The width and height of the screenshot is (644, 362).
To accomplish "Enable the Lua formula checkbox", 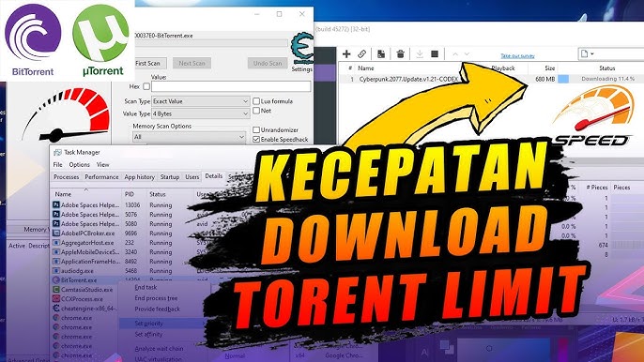I will 256,101.
